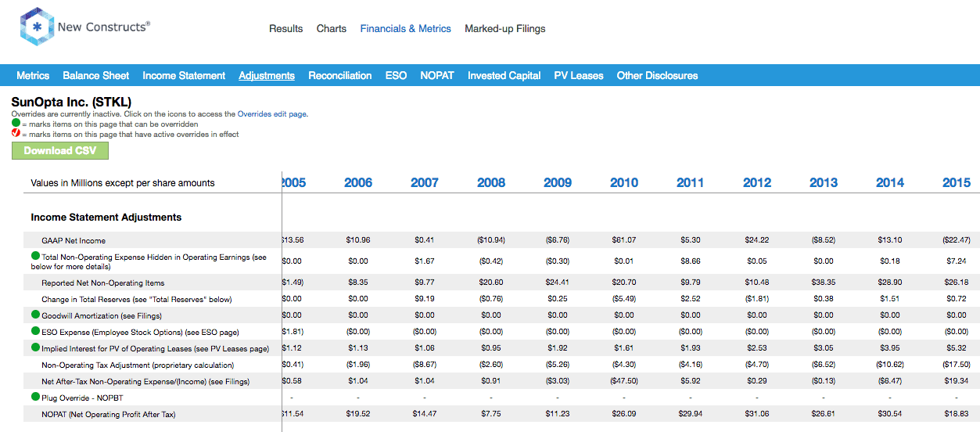Open the PV Leases tab
This screenshot has width=980, height=432.
[579, 76]
